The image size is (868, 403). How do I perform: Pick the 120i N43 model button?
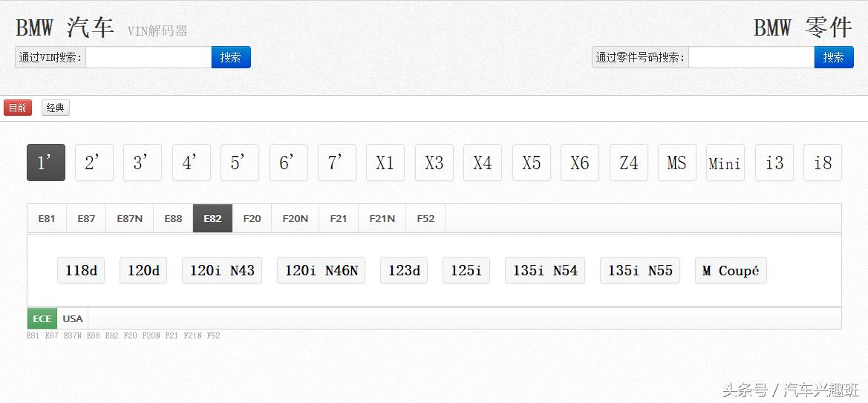click(222, 270)
